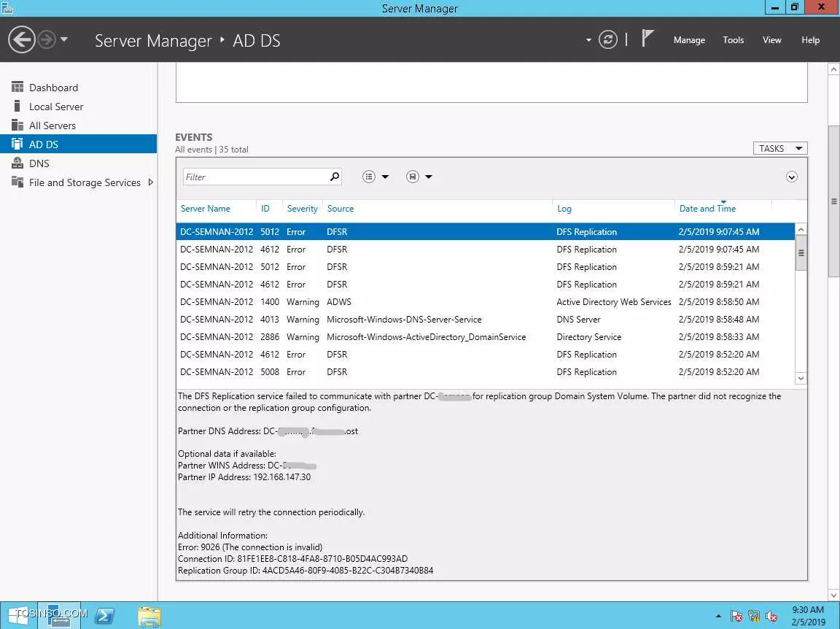Select the DNS-Server-Service warning 4013
The width and height of the screenshot is (840, 629).
(x=486, y=320)
